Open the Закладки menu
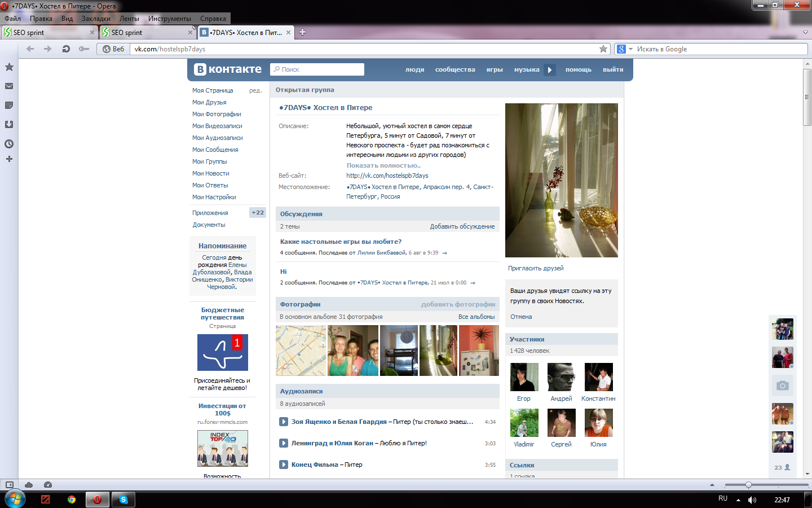Viewport: 812px width, 508px height. tap(96, 19)
